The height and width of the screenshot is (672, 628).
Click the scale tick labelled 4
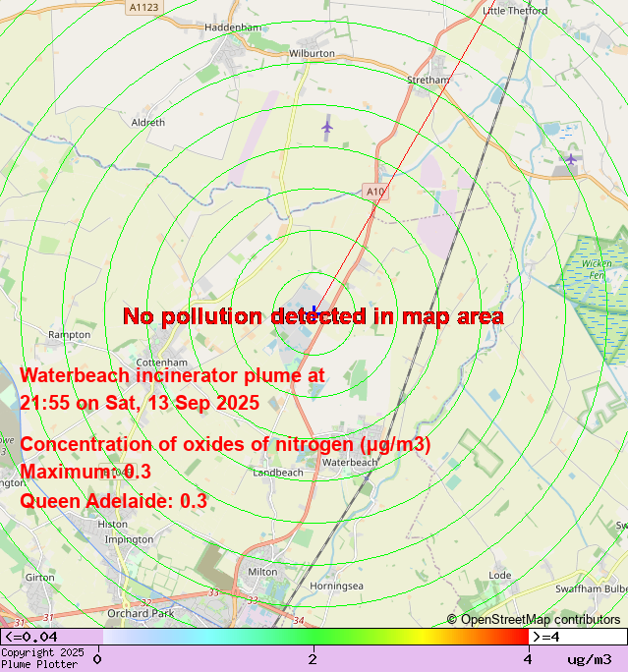pos(528,658)
